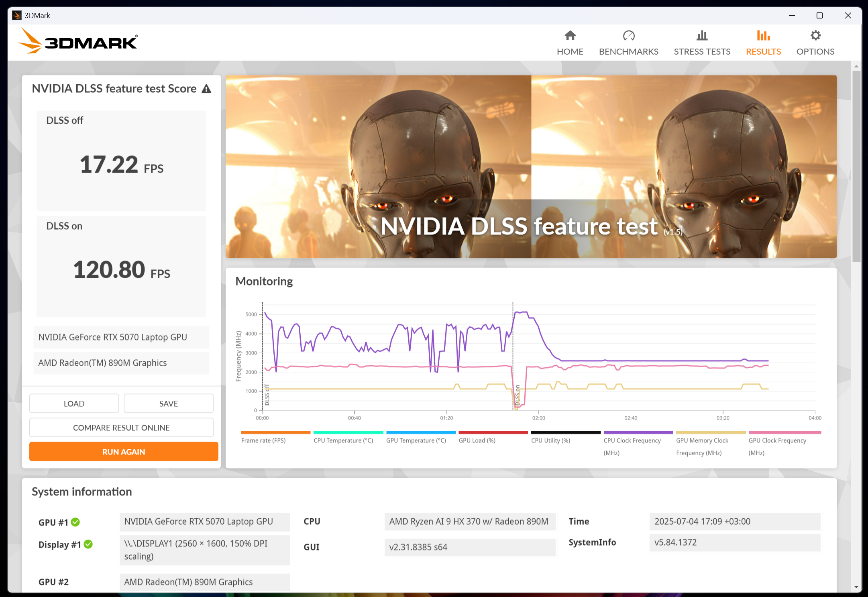The height and width of the screenshot is (597, 868).
Task: Click the Display #1 value \\.\DISPLAY1
Action: (x=205, y=550)
